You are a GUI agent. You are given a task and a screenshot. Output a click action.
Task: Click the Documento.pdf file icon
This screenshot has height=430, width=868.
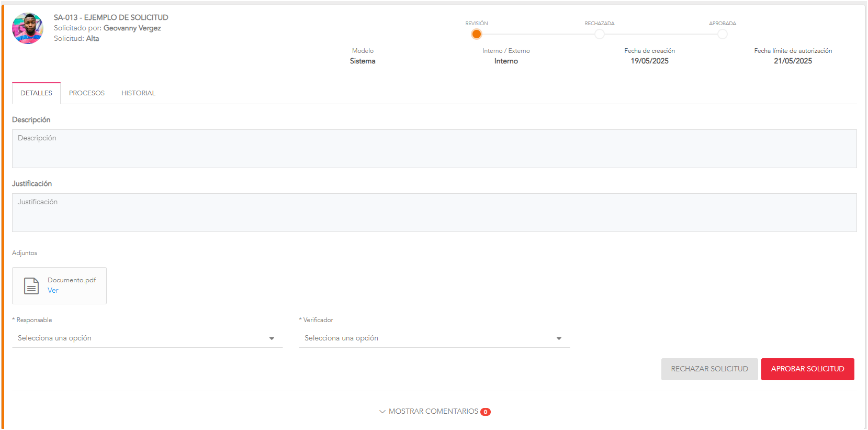[31, 286]
